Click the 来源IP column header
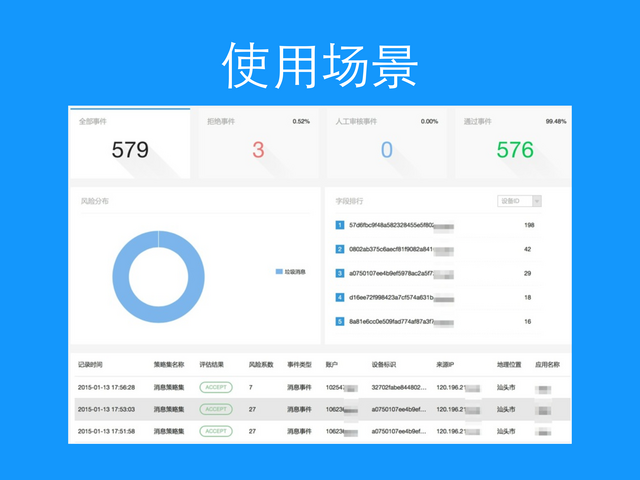 coord(445,364)
